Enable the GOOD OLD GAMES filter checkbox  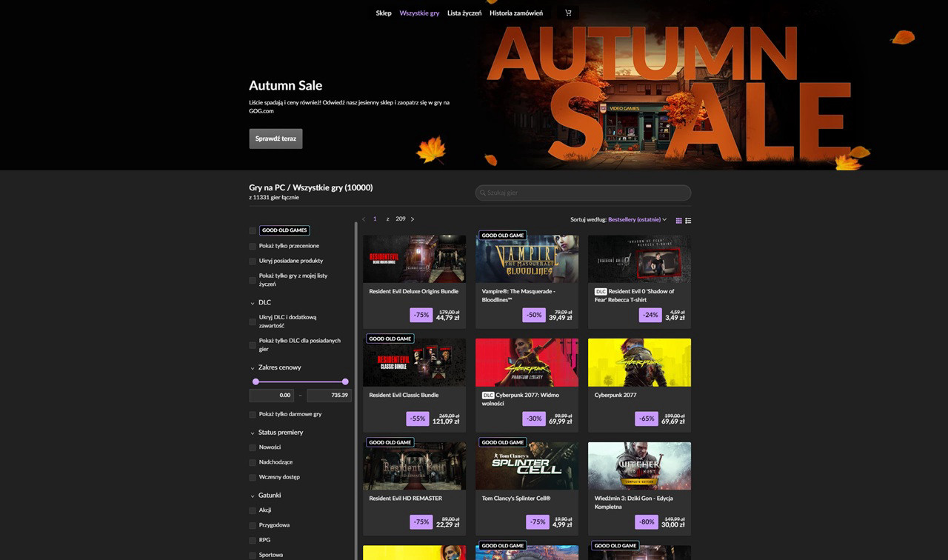tap(253, 230)
